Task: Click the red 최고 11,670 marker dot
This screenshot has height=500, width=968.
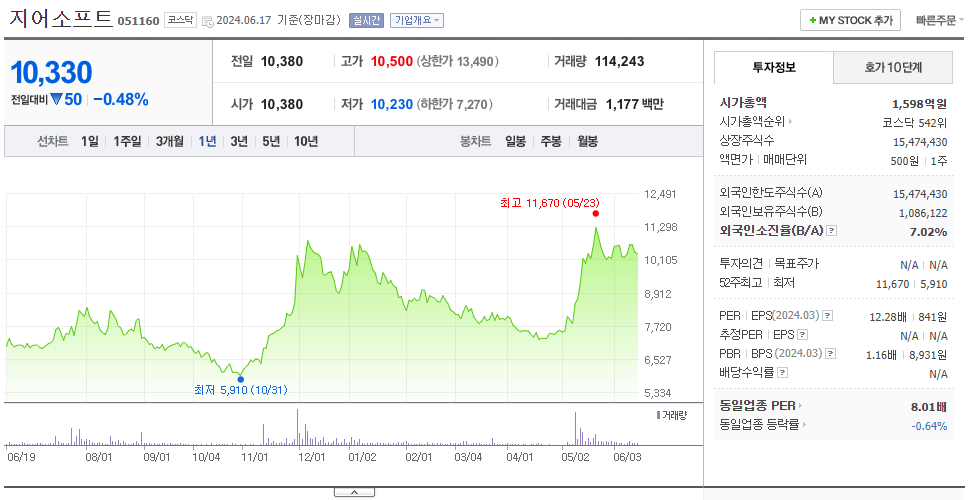Action: (596, 214)
